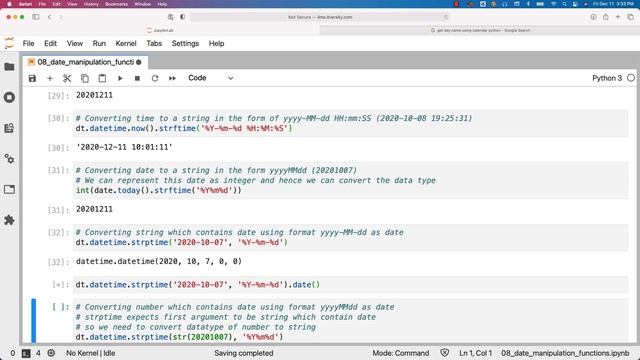Open the Safari History menu
640x360 pixels.
point(91,4)
